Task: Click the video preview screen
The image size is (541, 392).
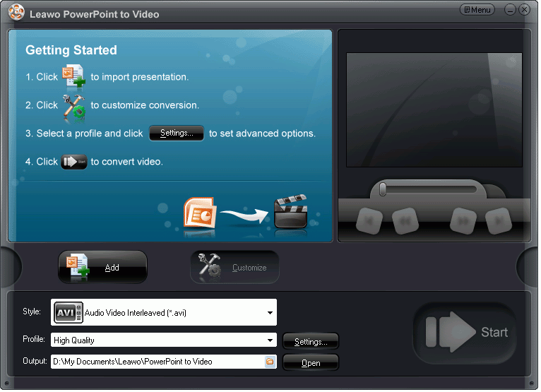Action: click(x=434, y=110)
